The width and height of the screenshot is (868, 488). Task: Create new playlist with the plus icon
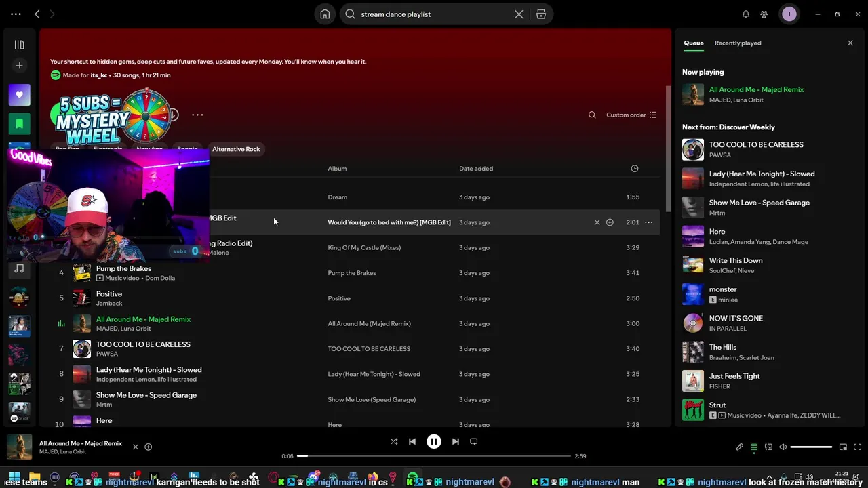[19, 66]
